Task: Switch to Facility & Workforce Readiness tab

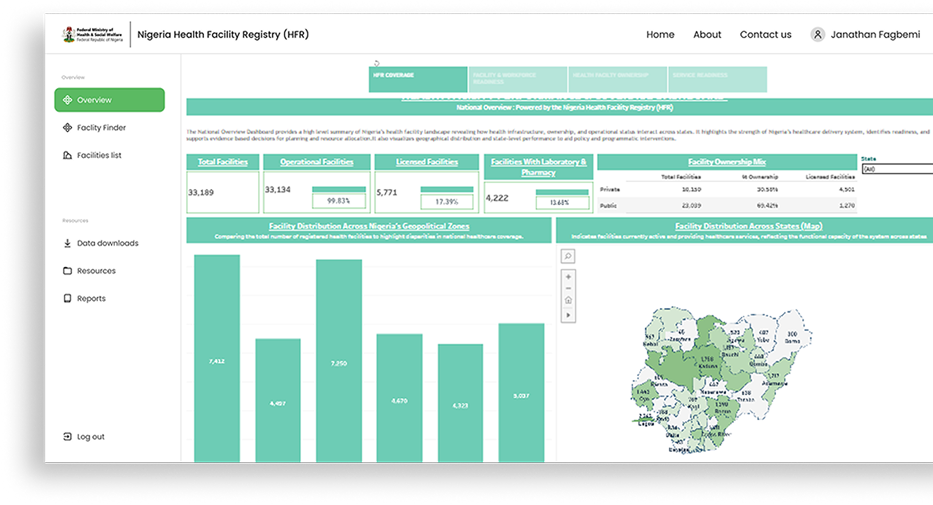Action: point(518,79)
